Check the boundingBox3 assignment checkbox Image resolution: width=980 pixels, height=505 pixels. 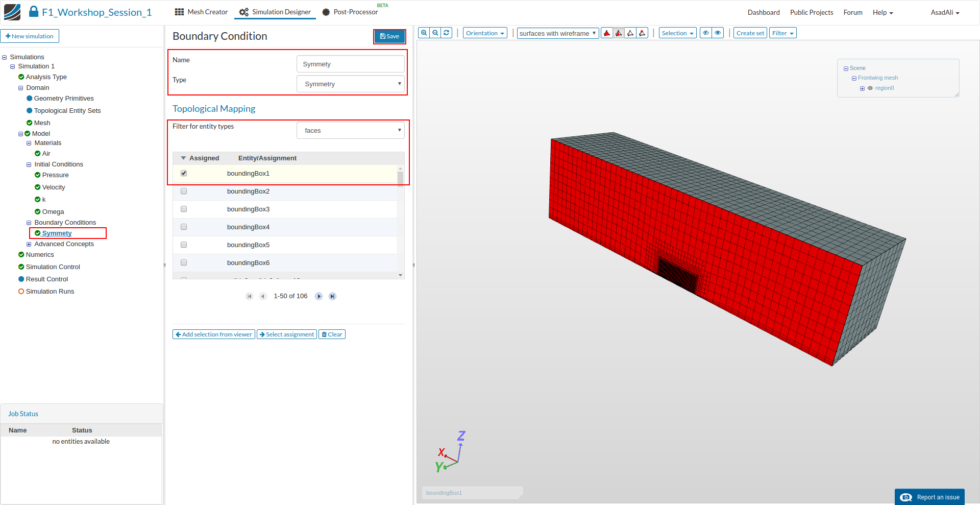(184, 209)
